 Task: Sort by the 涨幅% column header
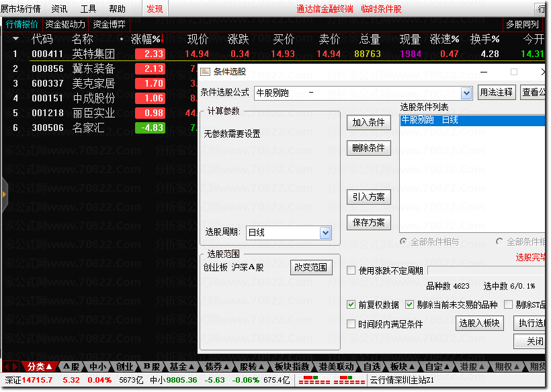(x=147, y=39)
